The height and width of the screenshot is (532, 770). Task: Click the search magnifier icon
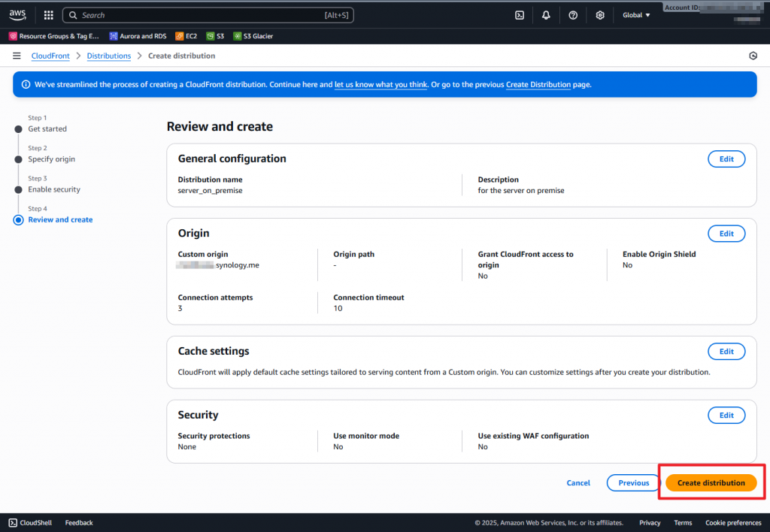click(x=73, y=15)
